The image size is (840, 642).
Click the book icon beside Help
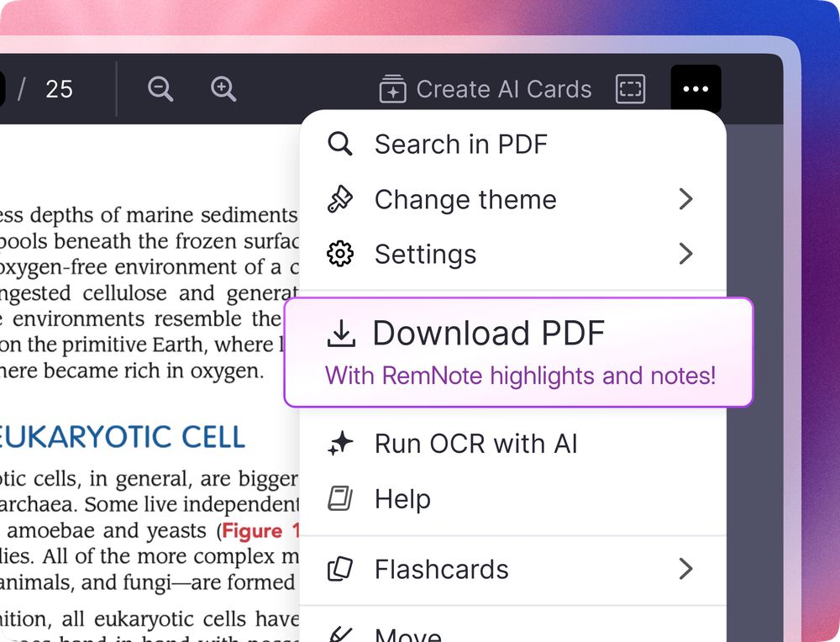click(340, 498)
